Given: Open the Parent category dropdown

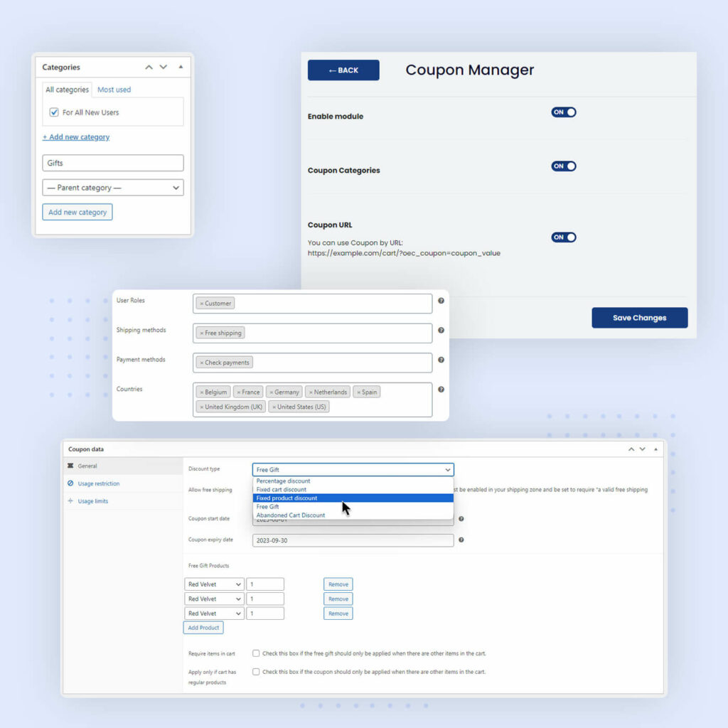Looking at the screenshot, I should pyautogui.click(x=113, y=188).
